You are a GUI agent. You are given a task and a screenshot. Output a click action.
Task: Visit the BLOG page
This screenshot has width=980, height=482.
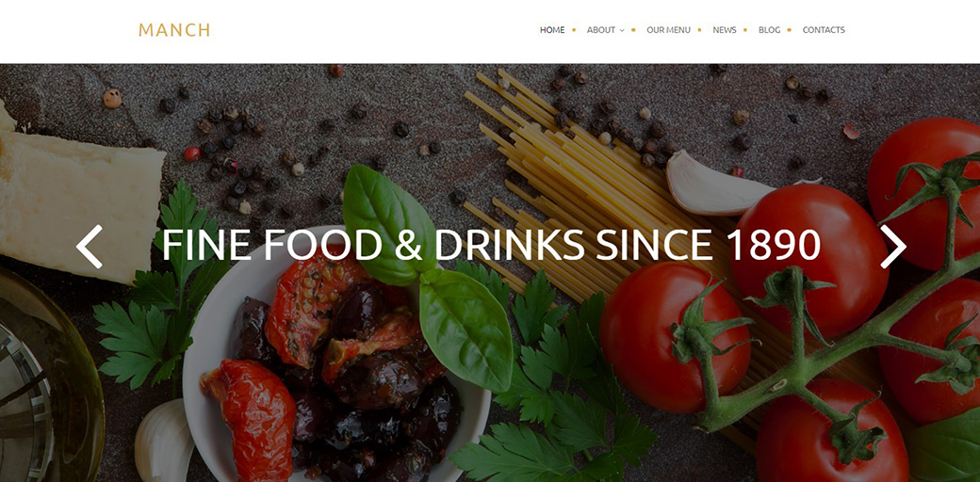(769, 30)
